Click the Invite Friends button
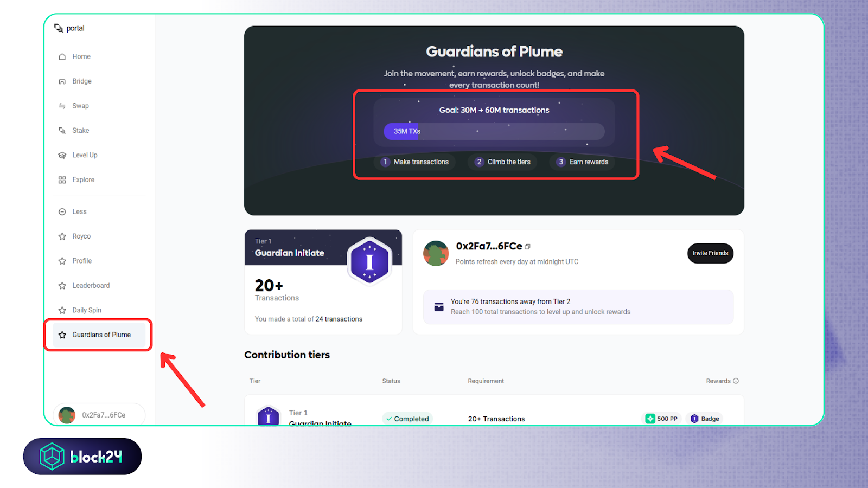 click(x=710, y=253)
